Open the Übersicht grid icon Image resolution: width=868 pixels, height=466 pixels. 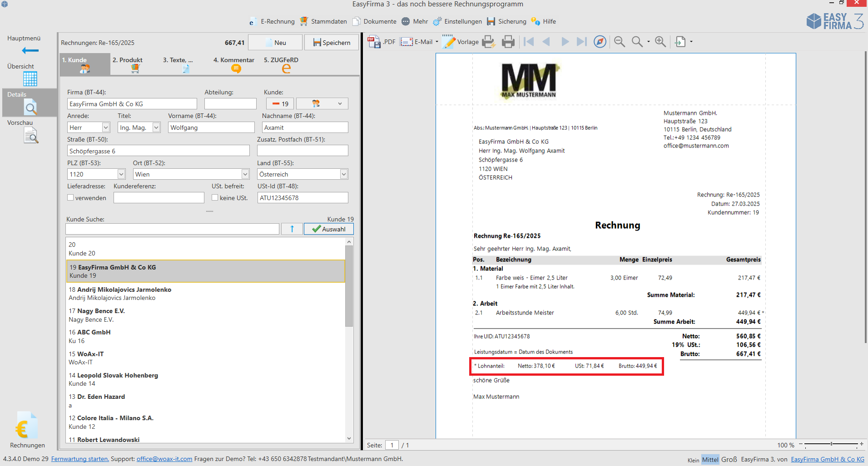tap(30, 79)
